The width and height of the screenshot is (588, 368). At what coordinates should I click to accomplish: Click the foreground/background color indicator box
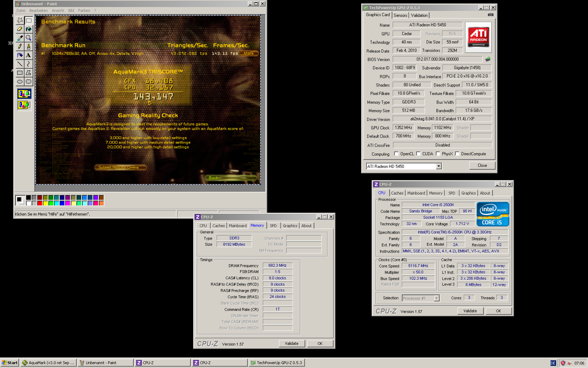click(x=20, y=200)
